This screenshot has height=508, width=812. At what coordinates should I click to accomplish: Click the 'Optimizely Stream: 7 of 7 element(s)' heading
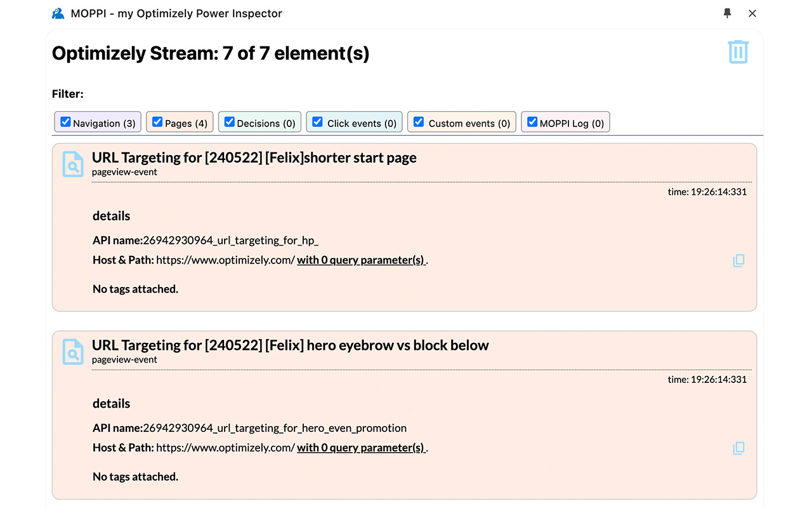pos(211,53)
